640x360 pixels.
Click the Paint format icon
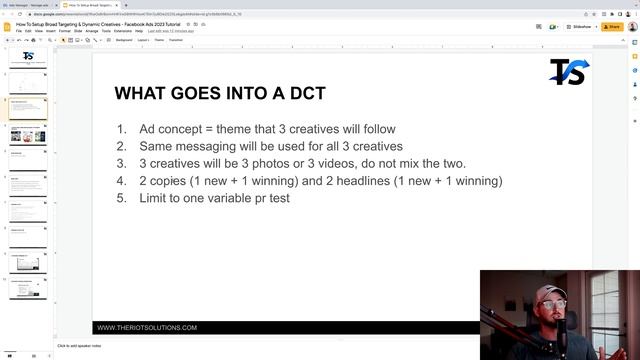tap(40, 40)
